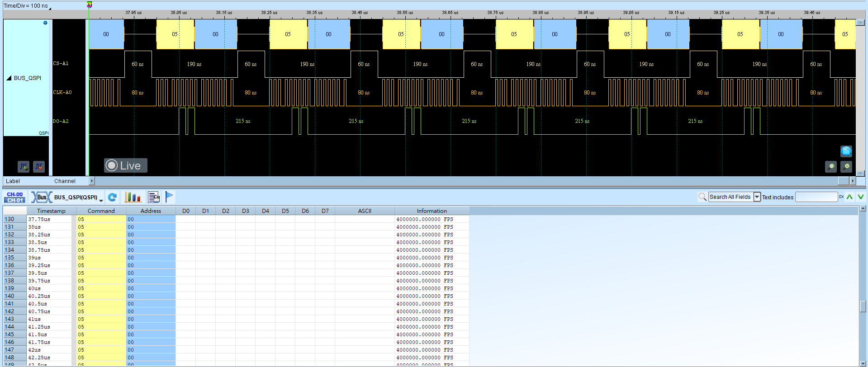Select table row 143 at 41us
This screenshot has width=868, height=367.
(236, 319)
